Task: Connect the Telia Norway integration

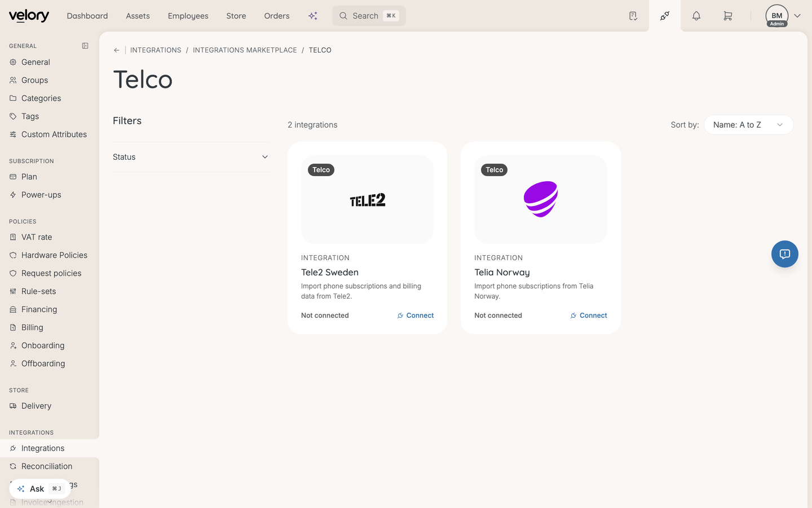Action: [589, 316]
